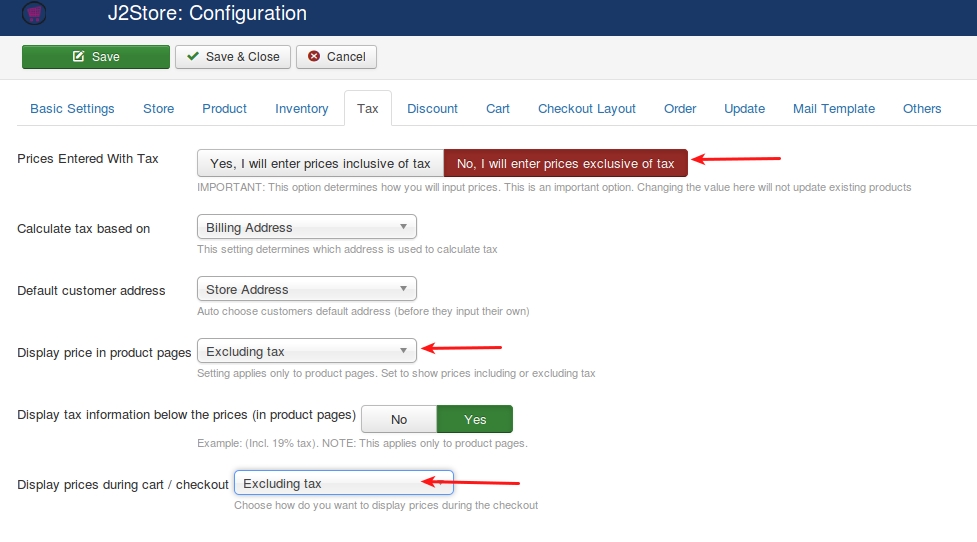Open the 'Calculate tax based on' dropdown
This screenshot has height=542, width=977.
coord(307,227)
